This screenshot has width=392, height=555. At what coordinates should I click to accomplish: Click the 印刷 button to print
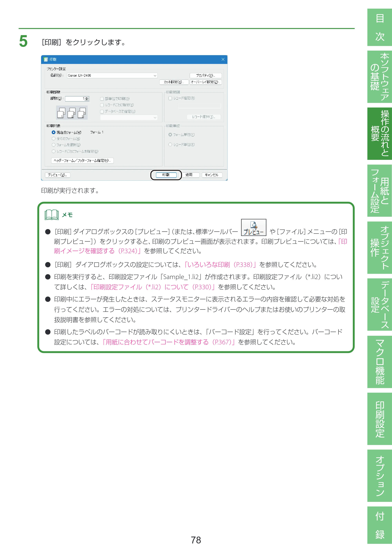tap(166, 175)
